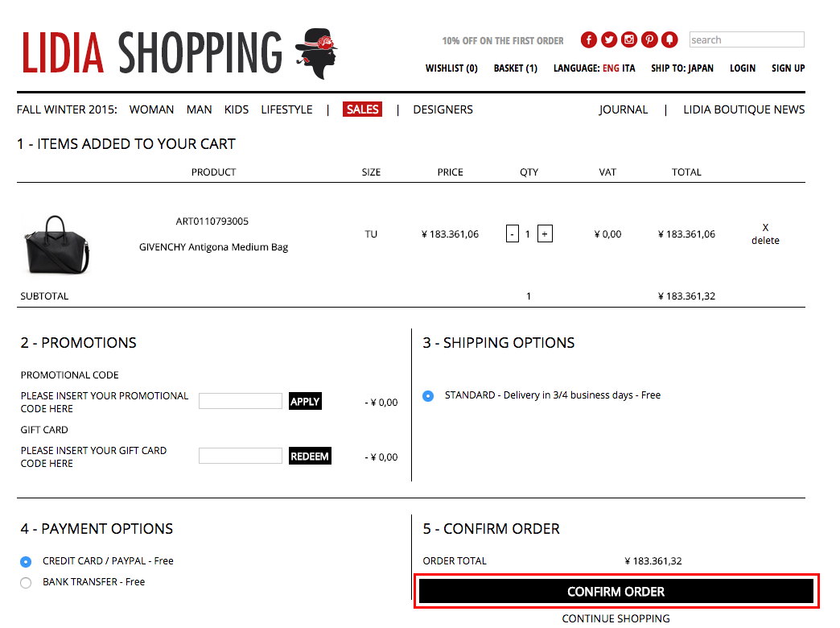The width and height of the screenshot is (840, 628).
Task: Focus the search input field
Action: click(747, 39)
